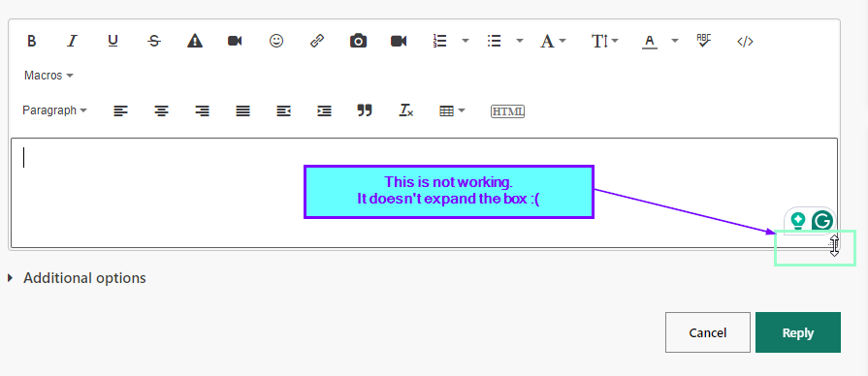Increase text indent
This screenshot has height=376, width=868.
324,111
